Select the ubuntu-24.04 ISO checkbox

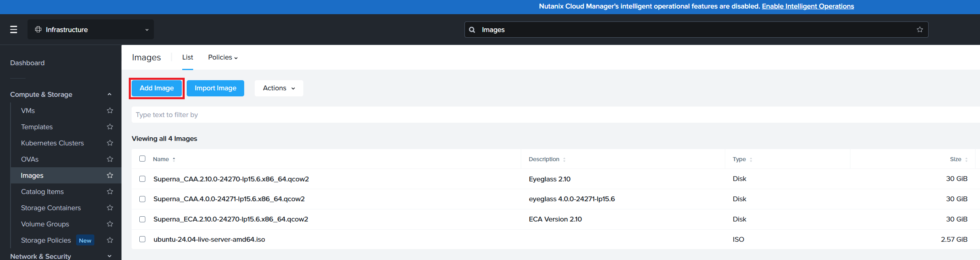[142, 239]
